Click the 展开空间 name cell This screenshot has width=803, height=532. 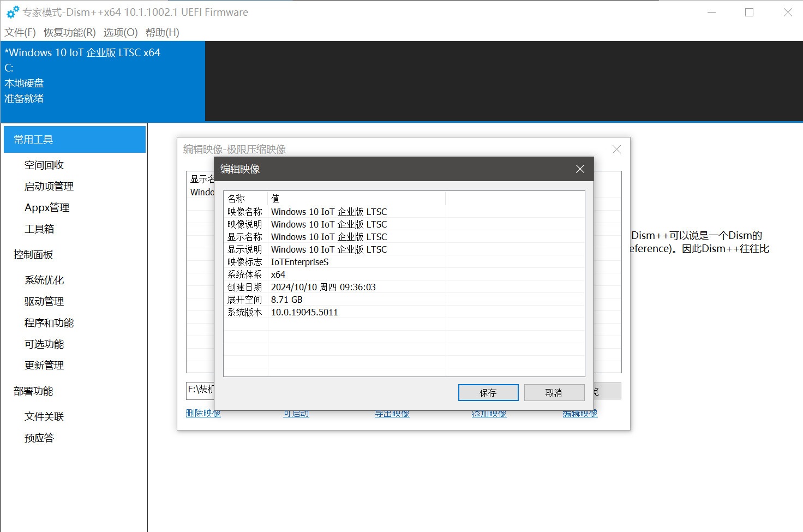(245, 300)
